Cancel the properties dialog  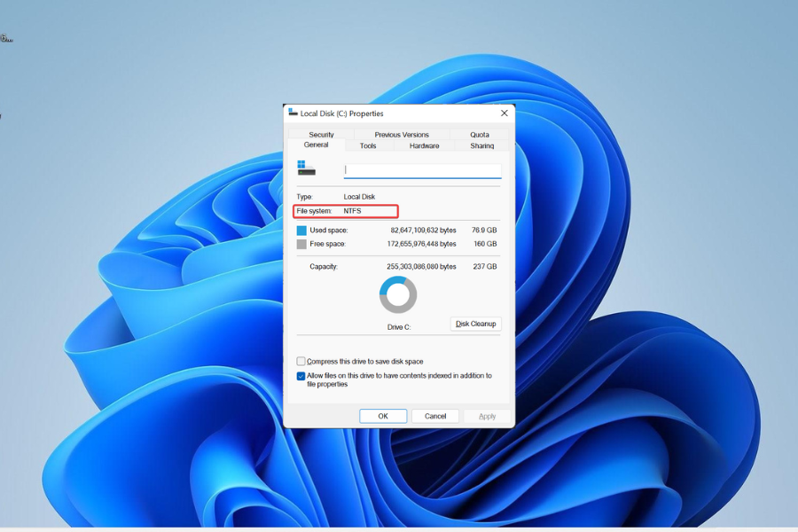click(x=434, y=415)
